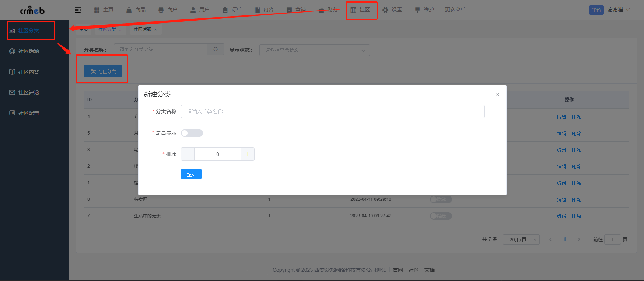This screenshot has height=281, width=644.
Task: Toggle display switch for 生活中的无奈 row
Action: [441, 216]
